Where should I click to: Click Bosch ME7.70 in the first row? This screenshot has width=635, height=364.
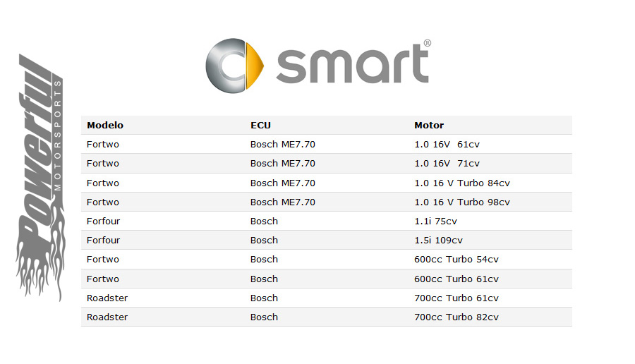coord(283,144)
